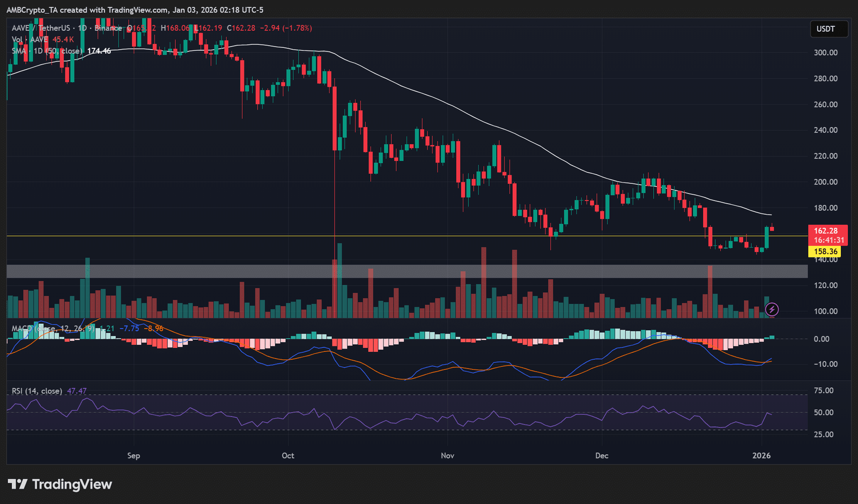Click the 140.00 price axis label
The image size is (858, 504).
pyautogui.click(x=826, y=260)
